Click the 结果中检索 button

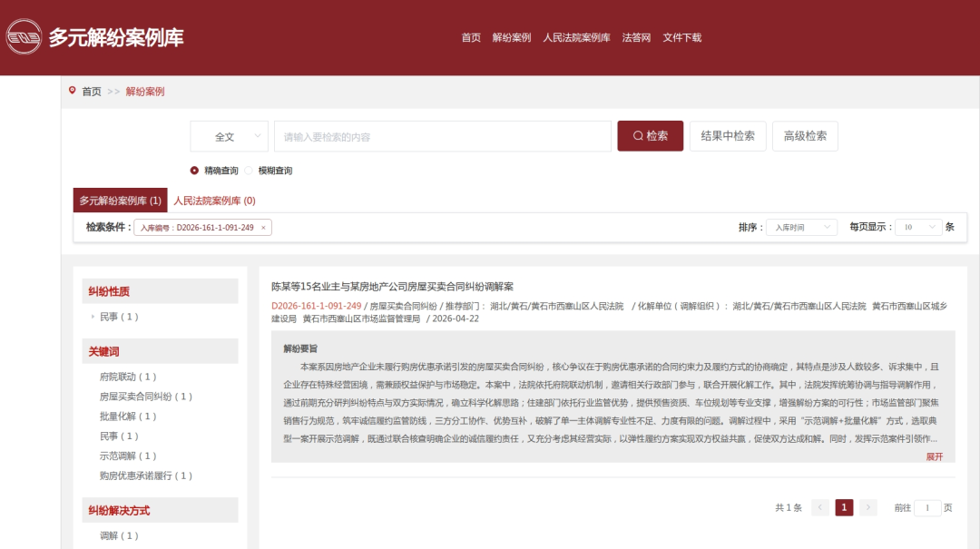tap(728, 136)
